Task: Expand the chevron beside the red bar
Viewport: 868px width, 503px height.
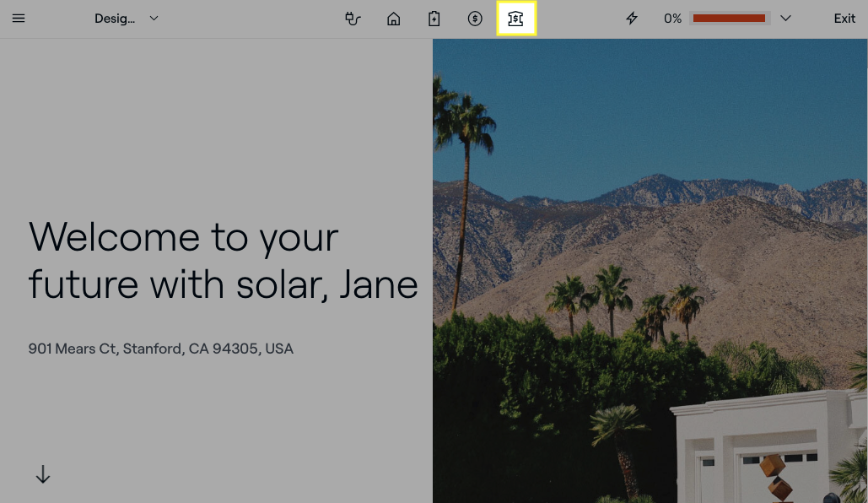Action: (785, 19)
